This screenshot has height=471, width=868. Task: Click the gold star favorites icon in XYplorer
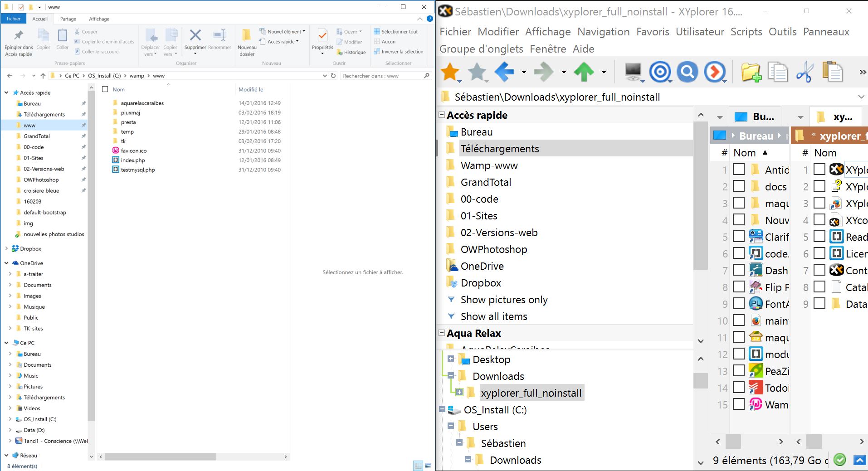[x=450, y=72]
